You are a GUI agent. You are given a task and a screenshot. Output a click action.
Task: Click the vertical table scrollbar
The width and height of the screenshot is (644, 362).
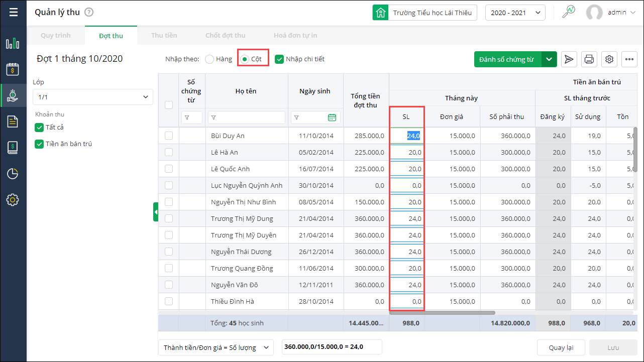(635, 150)
